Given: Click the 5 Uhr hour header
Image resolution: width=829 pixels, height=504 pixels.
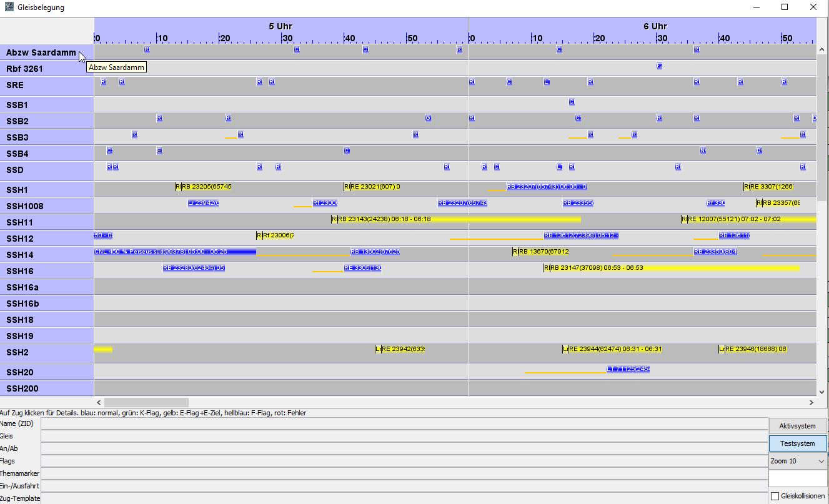Looking at the screenshot, I should tap(280, 26).
